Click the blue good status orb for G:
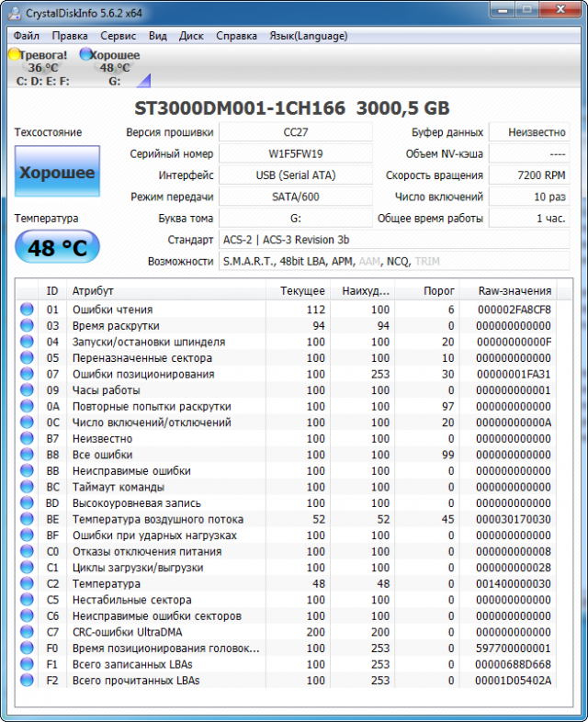This screenshot has width=588, height=722. [85, 54]
